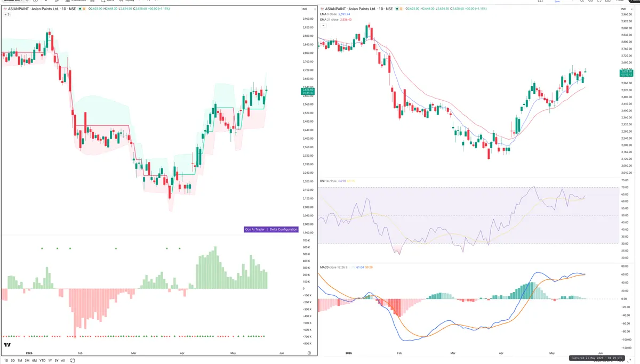Collapse the indicator legend on right chart
Viewport: 640px width, 364px height.
pyautogui.click(x=323, y=25)
